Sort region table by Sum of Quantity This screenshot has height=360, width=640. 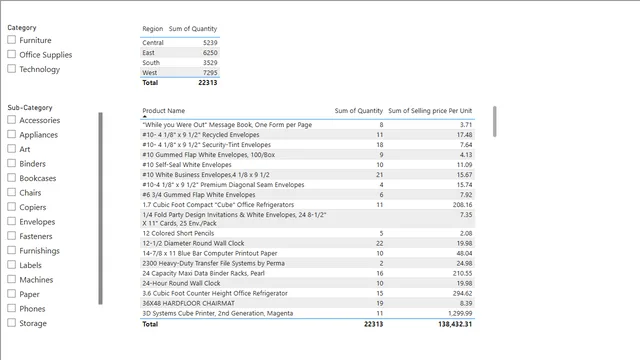pos(193,29)
